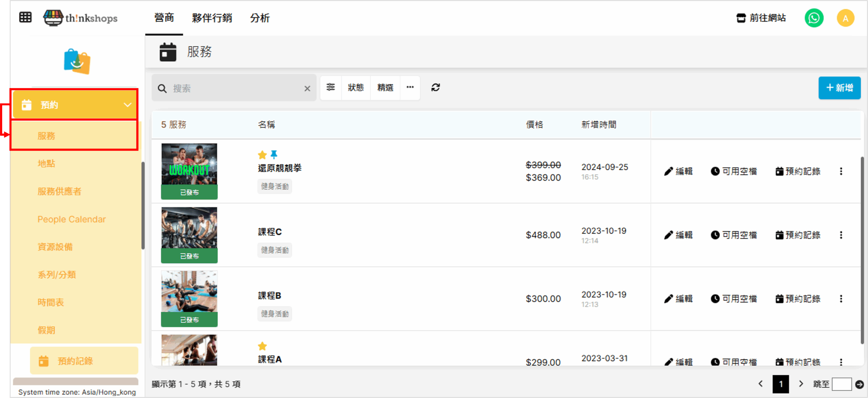Open the filter sliders icon
Viewport: 868px width, 398px height.
331,88
